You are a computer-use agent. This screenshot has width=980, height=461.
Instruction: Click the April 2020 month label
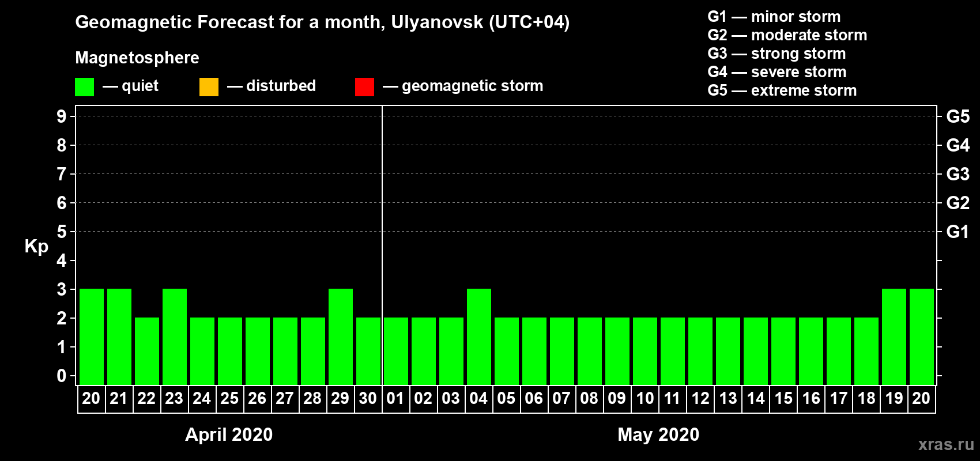coord(229,434)
